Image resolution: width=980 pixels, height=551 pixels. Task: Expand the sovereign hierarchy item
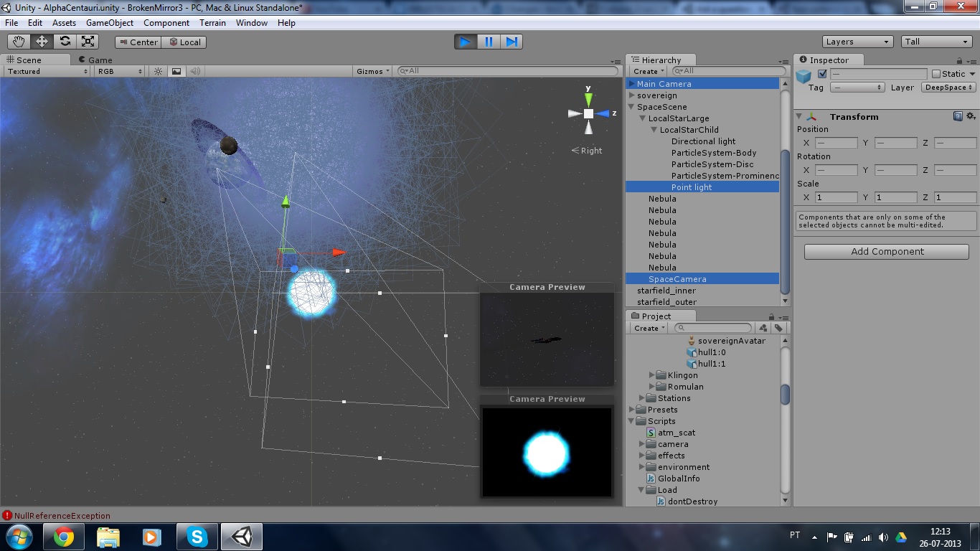632,95
